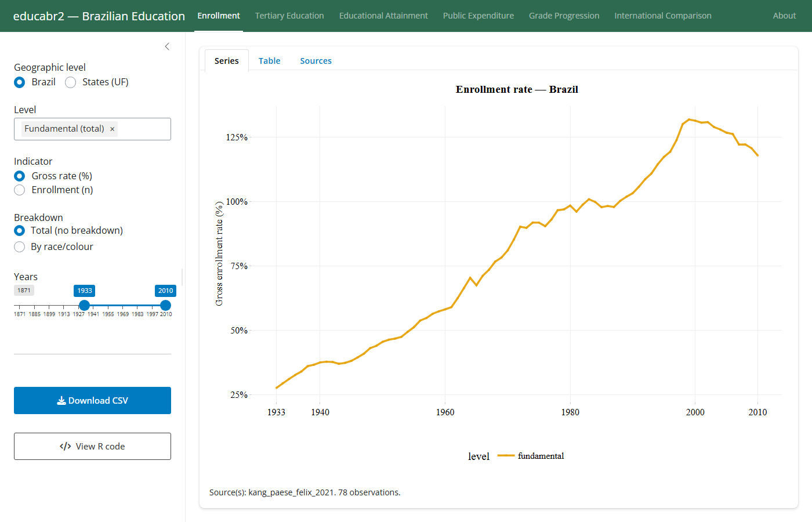Image resolution: width=812 pixels, height=522 pixels.
Task: Click the code icon on View R code
Action: click(66, 447)
